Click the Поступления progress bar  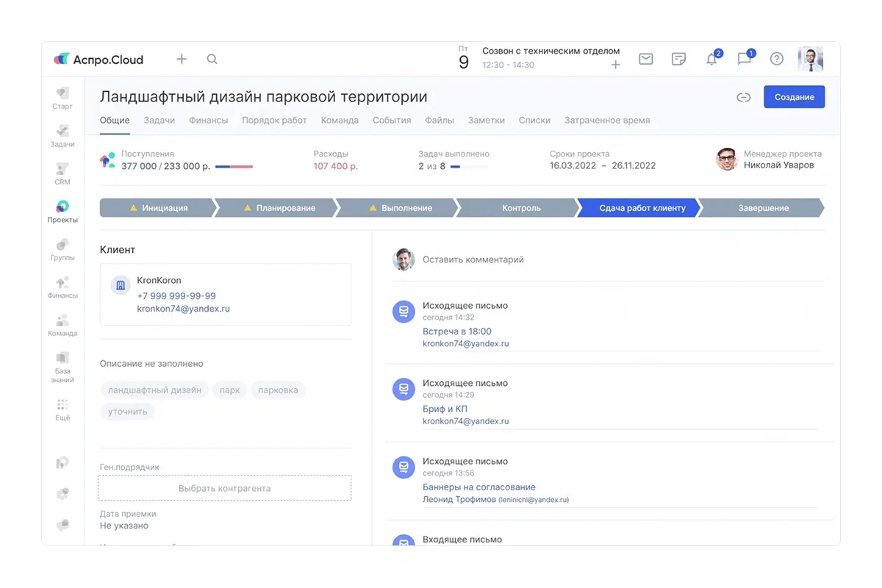[x=234, y=167]
